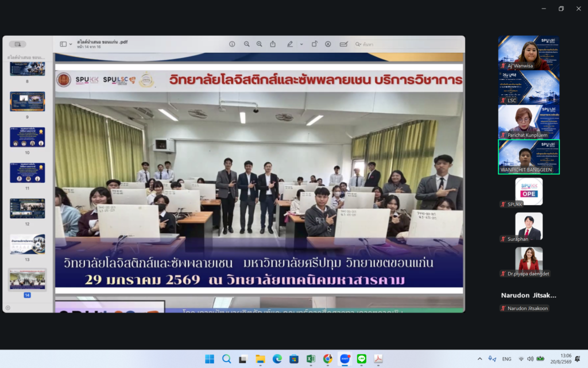Image resolution: width=588 pixels, height=368 pixels.
Task: Click Parichat Kunpluem's video tile
Action: click(x=529, y=122)
